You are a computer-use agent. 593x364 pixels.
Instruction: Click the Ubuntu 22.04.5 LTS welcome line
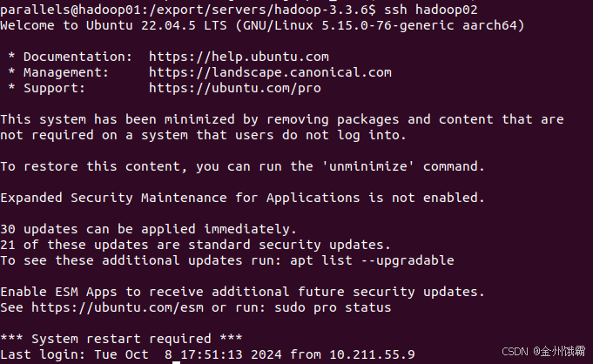(x=262, y=25)
